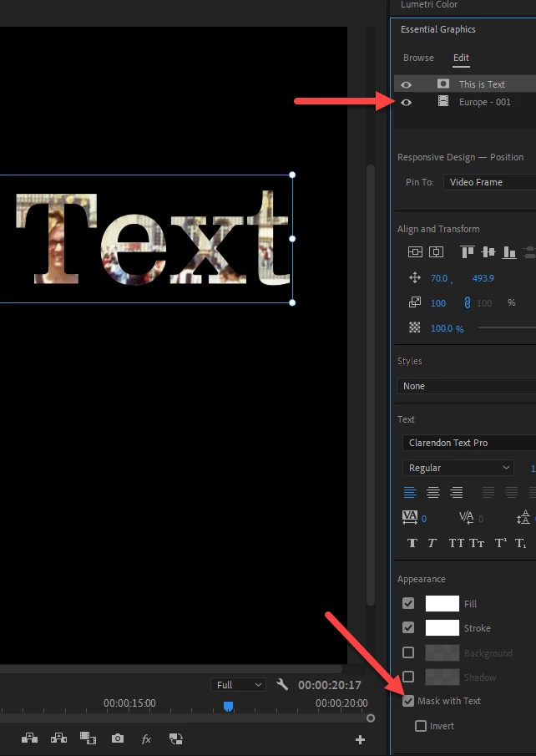Click the timecode 00:00:20:17
The width and height of the screenshot is (536, 756).
(x=329, y=685)
